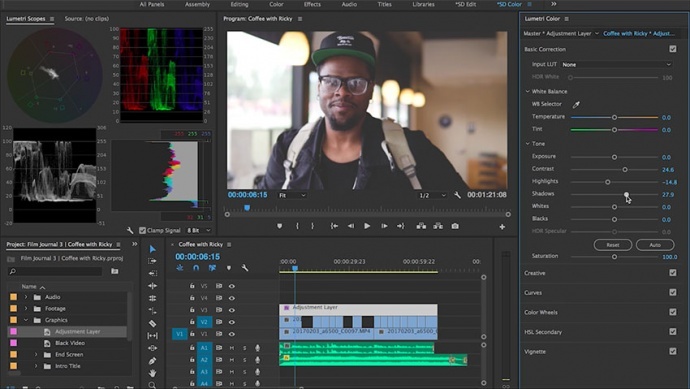Step back one frame
The image size is (690, 389).
[351, 226]
